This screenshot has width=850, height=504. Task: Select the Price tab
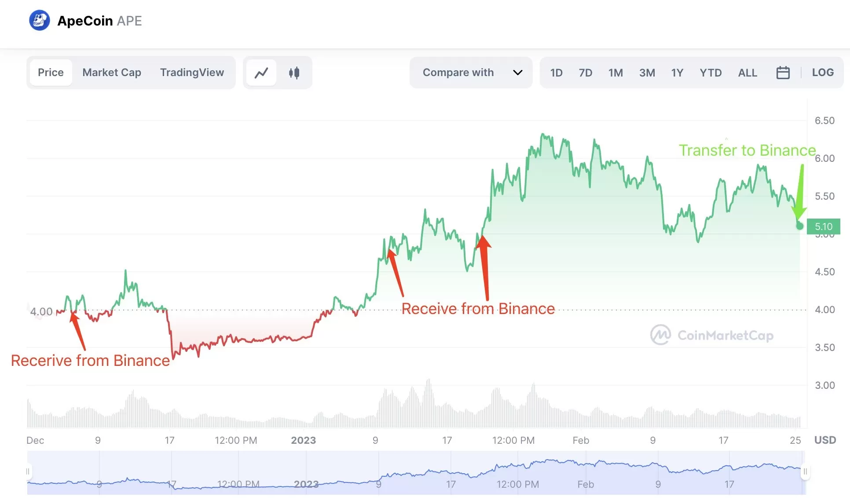pyautogui.click(x=51, y=73)
